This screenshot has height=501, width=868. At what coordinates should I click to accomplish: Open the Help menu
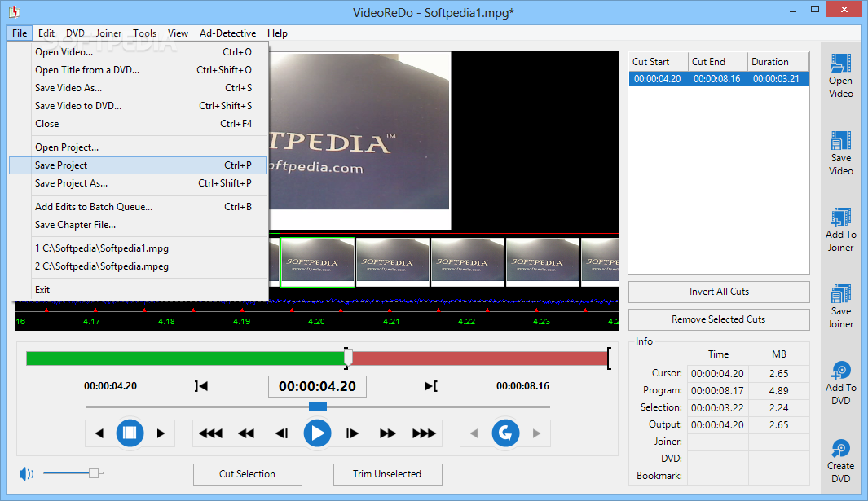point(277,33)
